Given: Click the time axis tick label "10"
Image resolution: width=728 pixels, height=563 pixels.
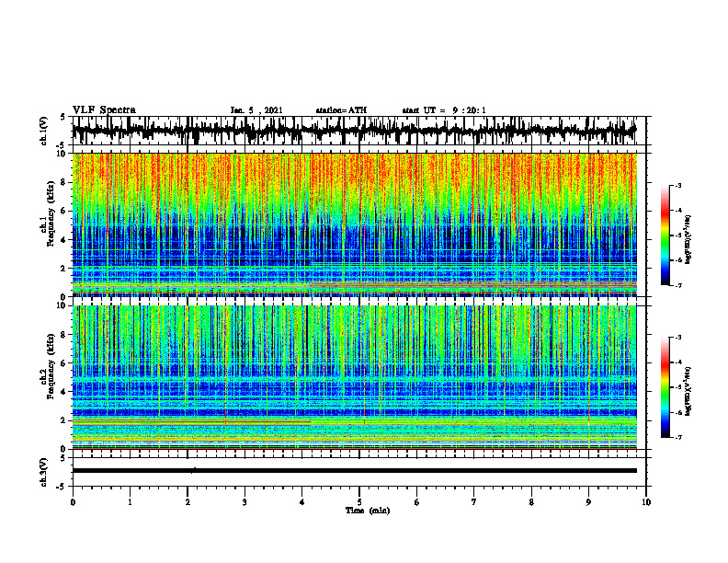Looking at the screenshot, I should click(x=646, y=502).
